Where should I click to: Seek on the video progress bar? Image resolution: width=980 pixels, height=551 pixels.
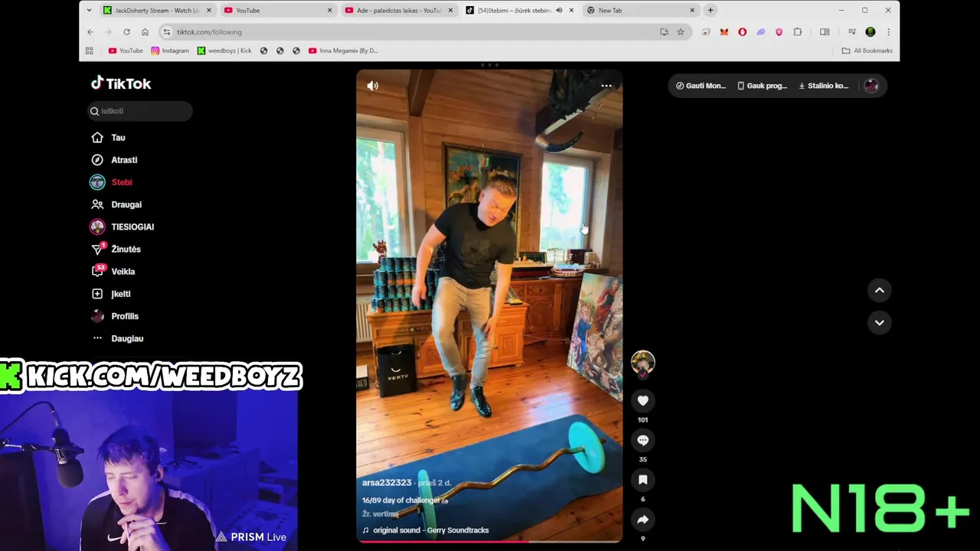coord(489,541)
